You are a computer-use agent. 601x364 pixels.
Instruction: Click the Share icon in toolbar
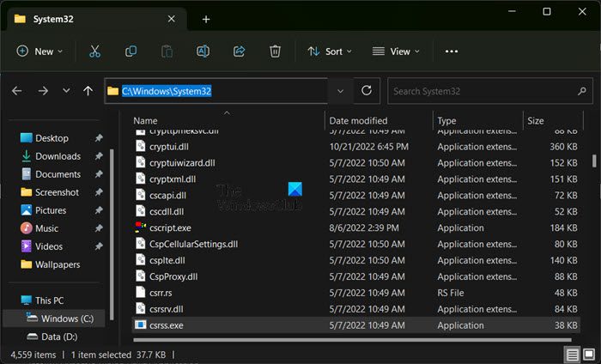[240, 52]
